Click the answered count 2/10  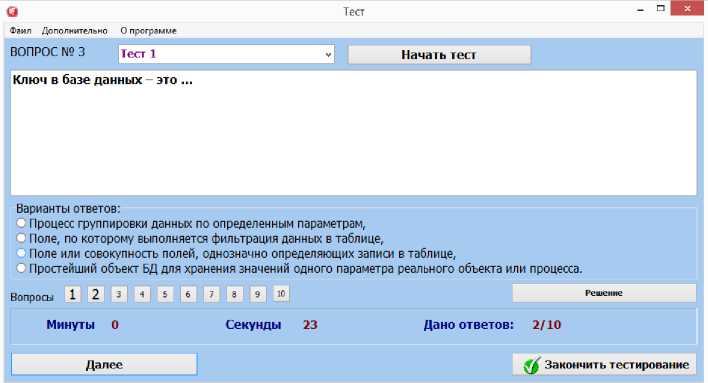(x=546, y=325)
